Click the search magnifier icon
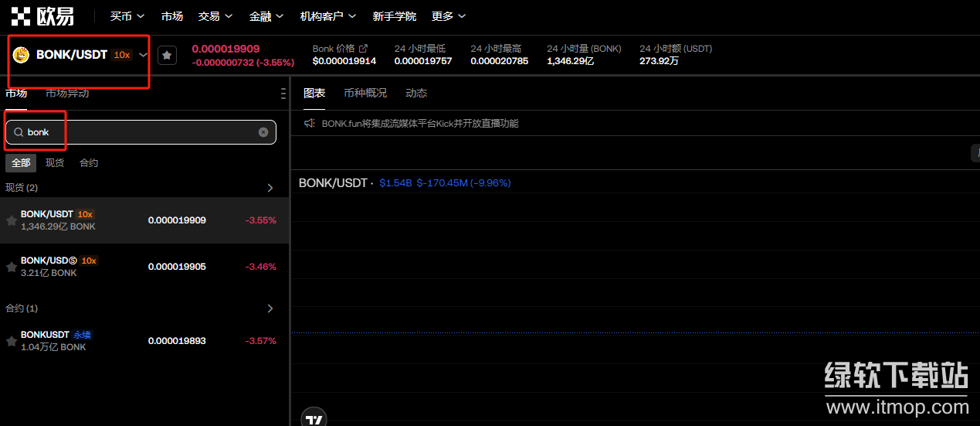The image size is (980, 426). pyautogui.click(x=19, y=132)
